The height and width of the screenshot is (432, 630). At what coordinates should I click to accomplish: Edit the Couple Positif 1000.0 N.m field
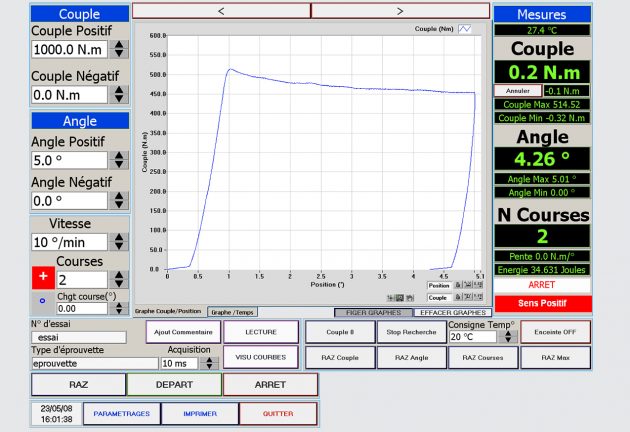pyautogui.click(x=70, y=49)
